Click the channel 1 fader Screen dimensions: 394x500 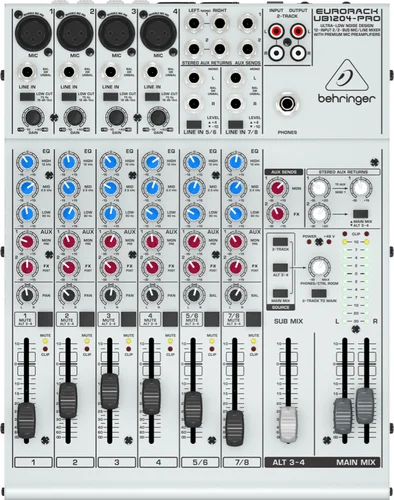point(26,421)
